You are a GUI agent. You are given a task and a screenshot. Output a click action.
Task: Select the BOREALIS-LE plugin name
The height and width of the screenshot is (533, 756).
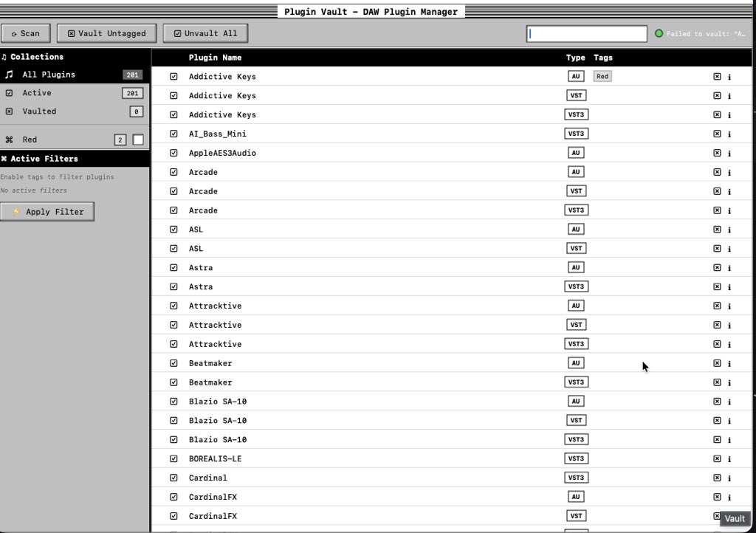point(215,458)
